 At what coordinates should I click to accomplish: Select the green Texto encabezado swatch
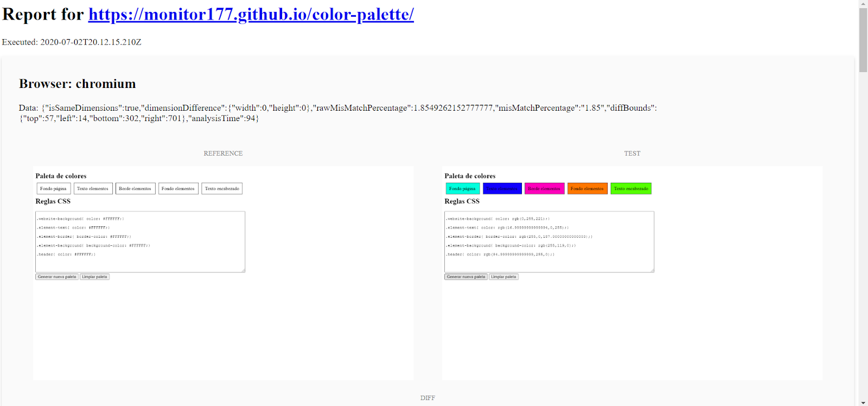coord(631,188)
